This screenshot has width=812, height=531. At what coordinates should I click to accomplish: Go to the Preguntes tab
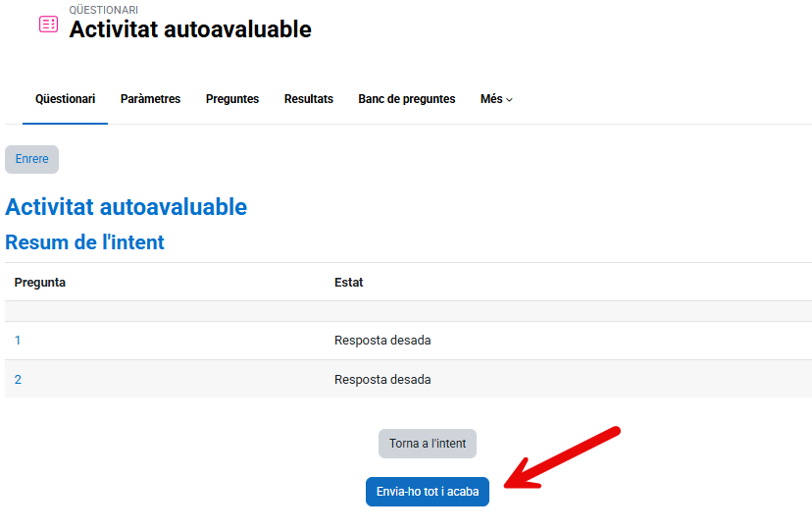(232, 99)
